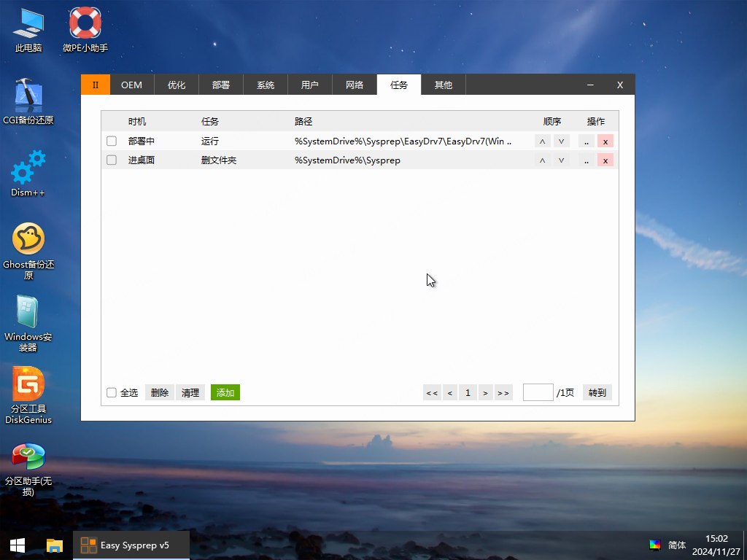This screenshot has height=560, width=747.
Task: Select page number 1 button
Action: coord(468,392)
